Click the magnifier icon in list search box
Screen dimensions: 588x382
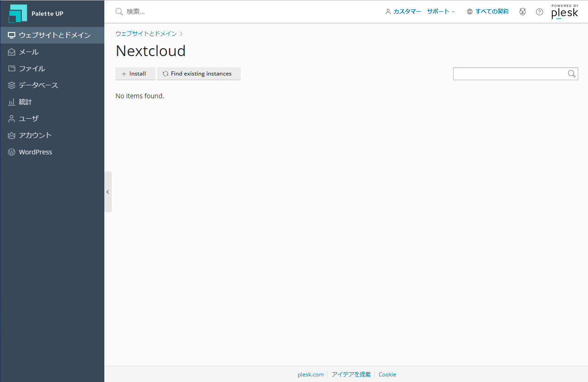pyautogui.click(x=572, y=74)
